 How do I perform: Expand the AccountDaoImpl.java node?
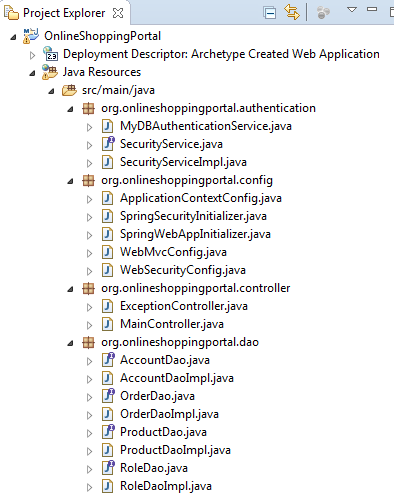pos(89,379)
